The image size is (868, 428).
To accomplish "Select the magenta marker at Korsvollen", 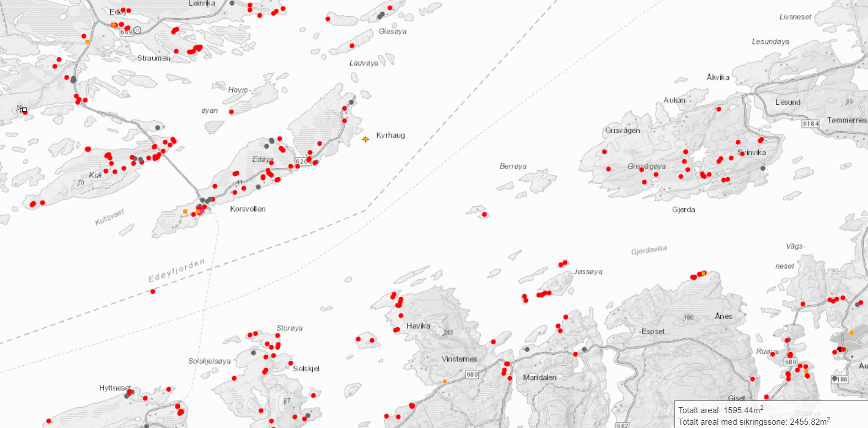I will pos(201,211).
